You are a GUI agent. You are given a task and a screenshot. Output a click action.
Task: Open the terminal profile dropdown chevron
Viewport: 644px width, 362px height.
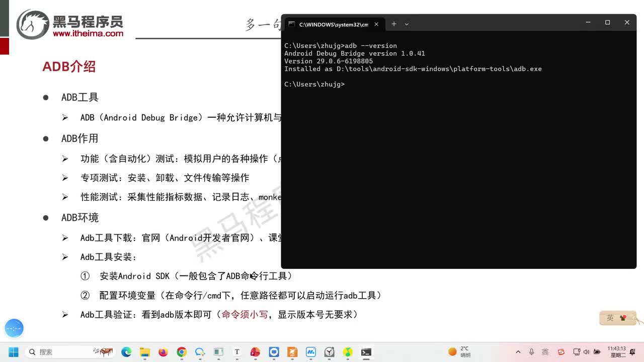[407, 24]
